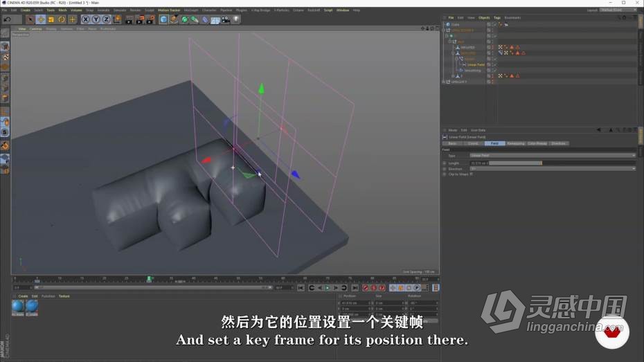Viewport: 644px width, 362px height.
Task: Click the attribute manager back arrow
Action: click(x=599, y=130)
